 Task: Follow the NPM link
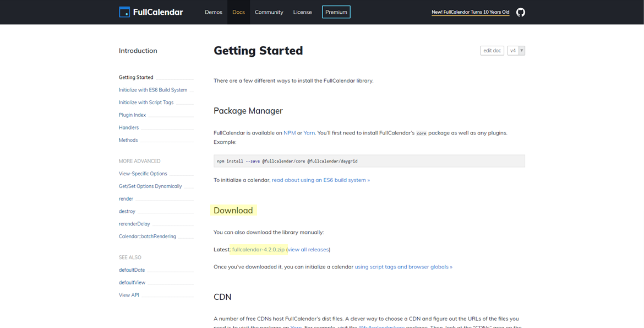pos(290,133)
